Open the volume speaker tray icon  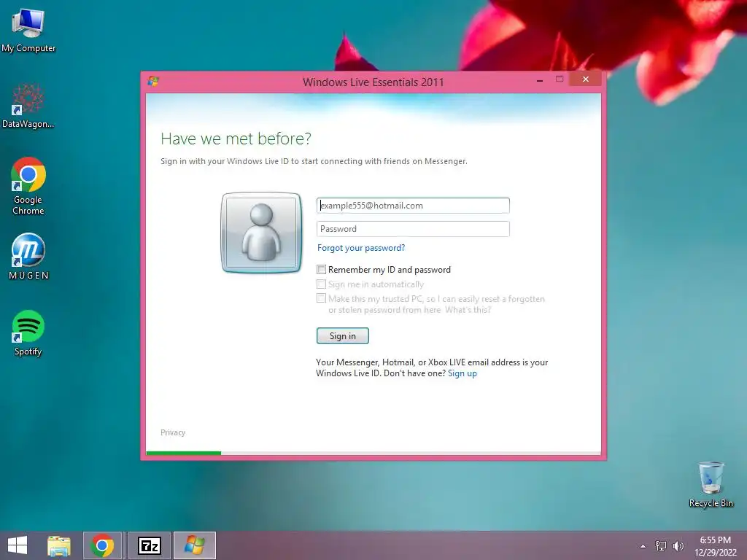click(678, 546)
